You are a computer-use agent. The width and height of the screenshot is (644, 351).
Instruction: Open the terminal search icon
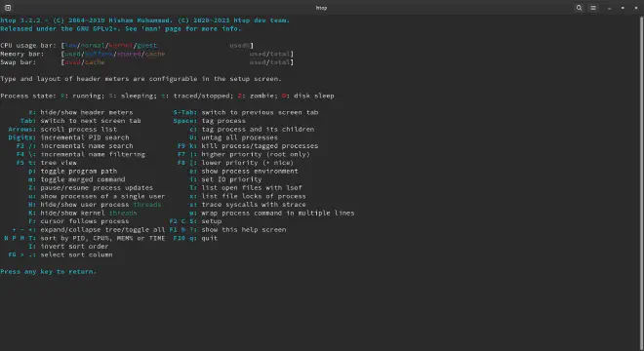click(579, 8)
